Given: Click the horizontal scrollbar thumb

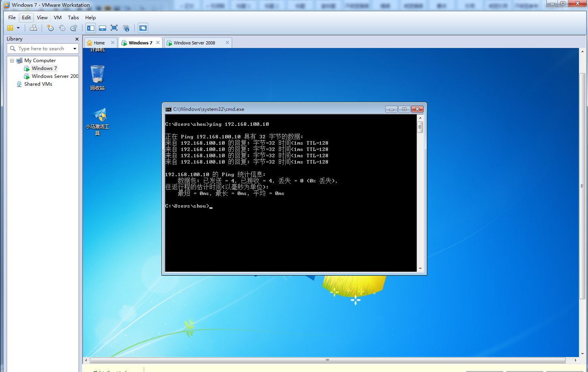Looking at the screenshot, I should point(327,360).
